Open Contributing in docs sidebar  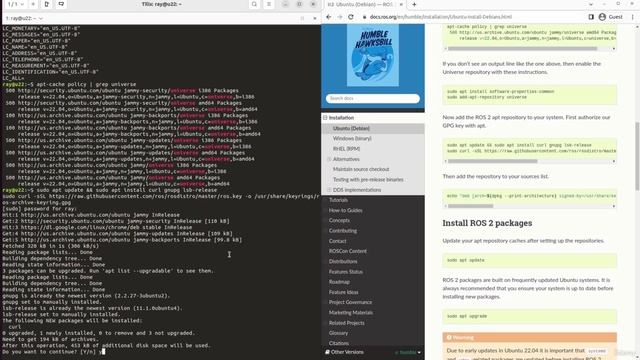[x=342, y=231]
